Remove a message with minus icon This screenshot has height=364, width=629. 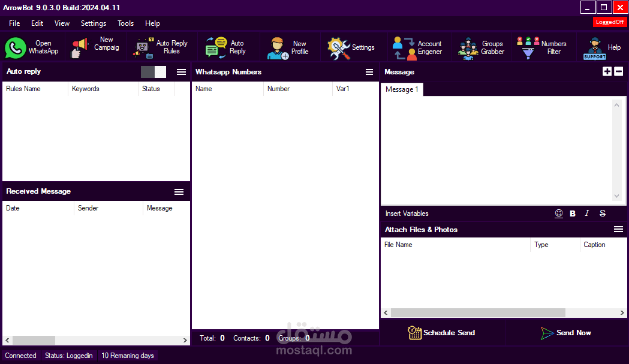pyautogui.click(x=619, y=71)
